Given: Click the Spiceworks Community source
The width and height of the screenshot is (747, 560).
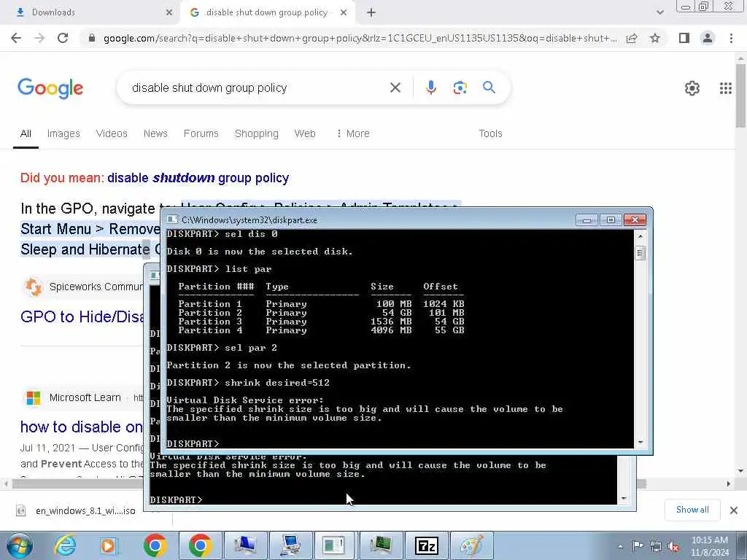Looking at the screenshot, I should [x=96, y=287].
